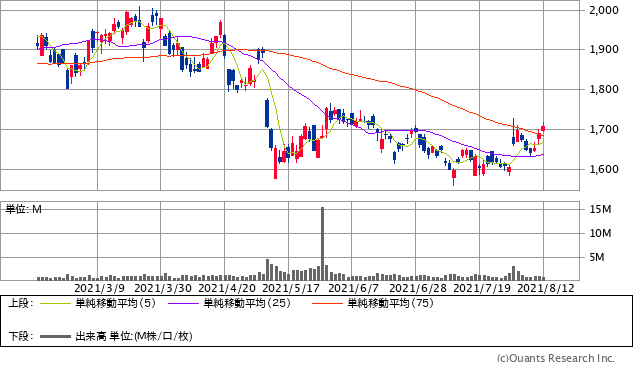Click the 1,900 price axis label
Viewport: 633px width, 373px height.
point(604,49)
